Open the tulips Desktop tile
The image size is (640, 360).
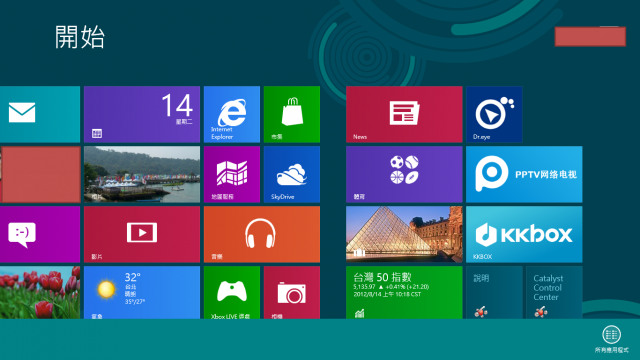click(40, 292)
